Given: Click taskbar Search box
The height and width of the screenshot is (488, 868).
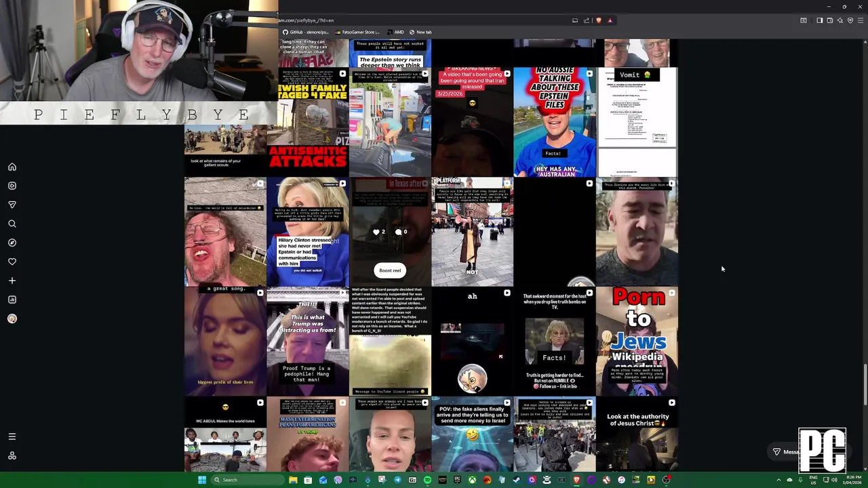Looking at the screenshot, I should (x=246, y=480).
